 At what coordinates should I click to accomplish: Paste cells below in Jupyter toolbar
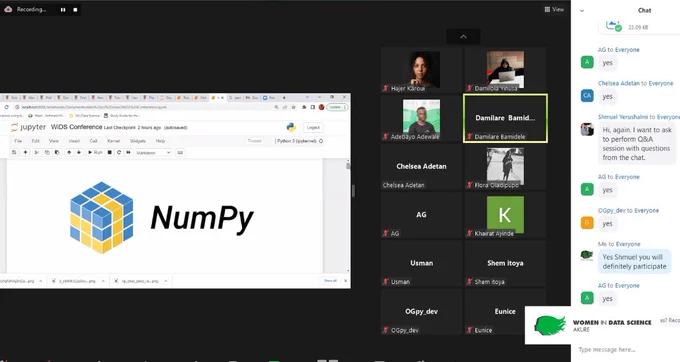(57, 153)
